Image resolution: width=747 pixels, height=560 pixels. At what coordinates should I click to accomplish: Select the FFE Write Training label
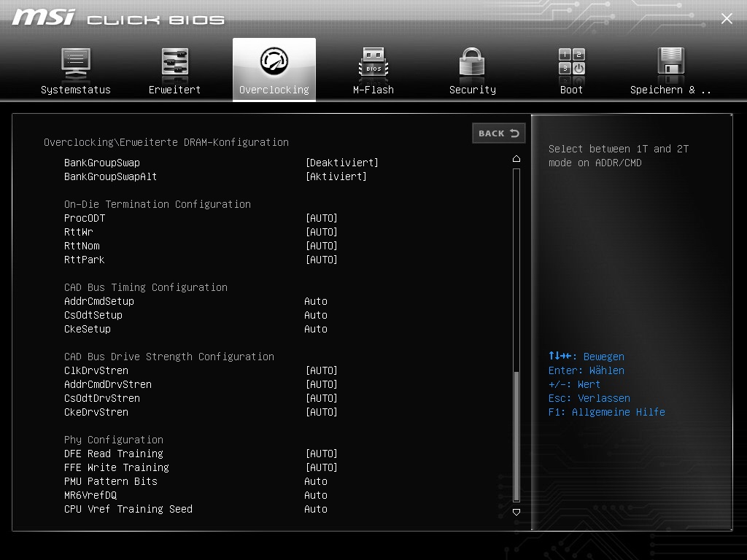click(x=117, y=467)
